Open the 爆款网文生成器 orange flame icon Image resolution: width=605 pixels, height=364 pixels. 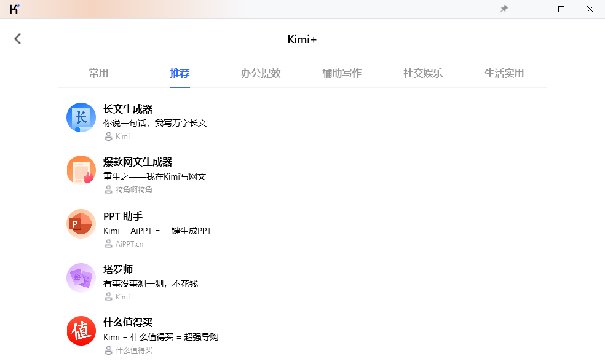(x=81, y=170)
